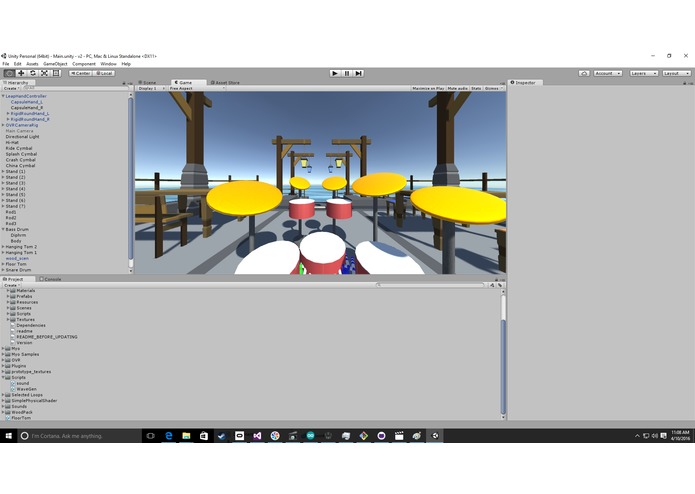Click the Materials folder icon

tap(13, 291)
